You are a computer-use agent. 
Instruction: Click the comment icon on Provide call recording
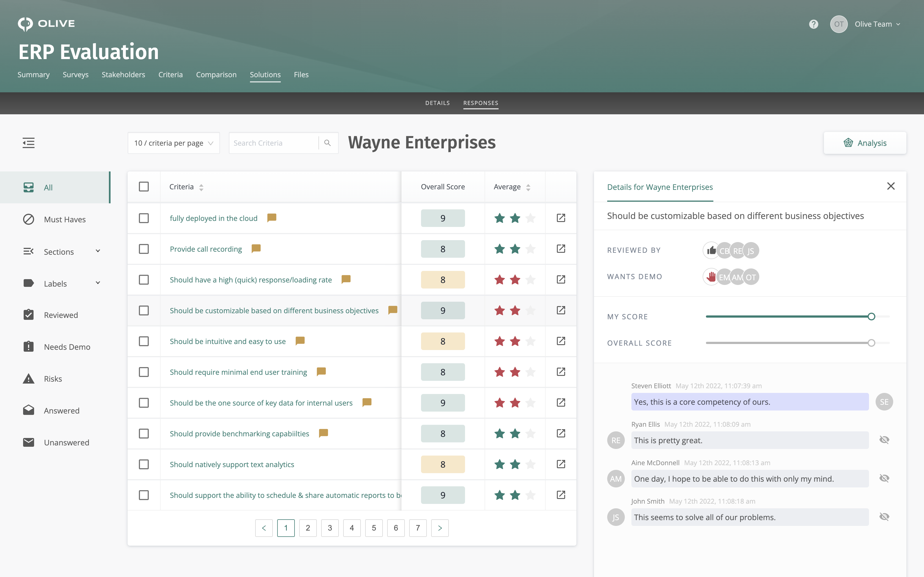click(x=256, y=248)
